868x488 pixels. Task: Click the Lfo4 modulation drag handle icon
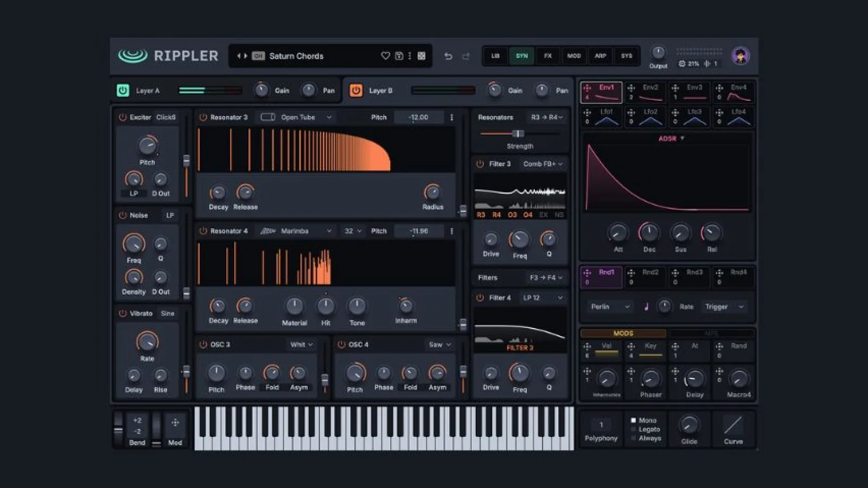(x=719, y=112)
